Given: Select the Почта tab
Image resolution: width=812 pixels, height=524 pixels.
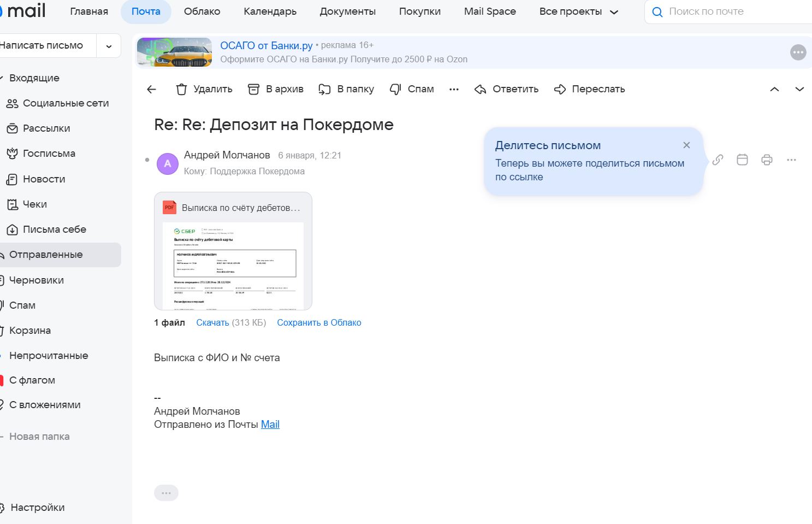Looking at the screenshot, I should click(x=146, y=11).
